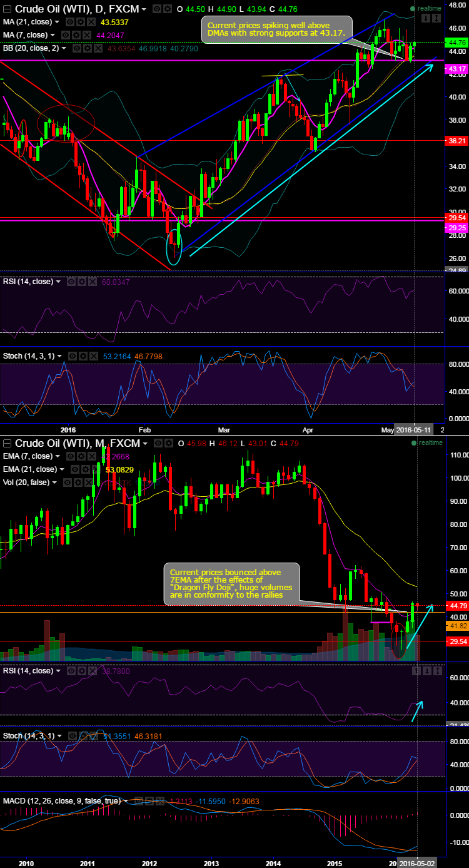Click the yellow 41.82 price label on monthly chart
Viewport: 469px width, 868px height.
[x=456, y=626]
